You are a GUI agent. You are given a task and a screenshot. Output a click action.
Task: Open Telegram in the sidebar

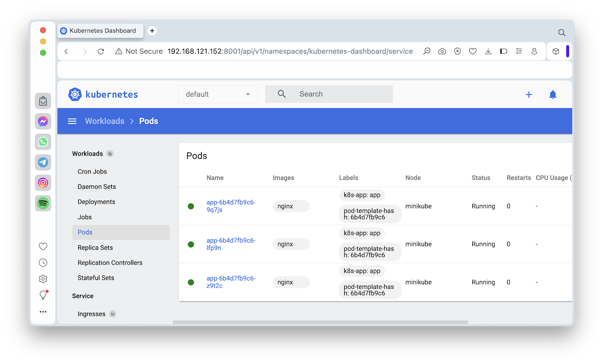(43, 162)
